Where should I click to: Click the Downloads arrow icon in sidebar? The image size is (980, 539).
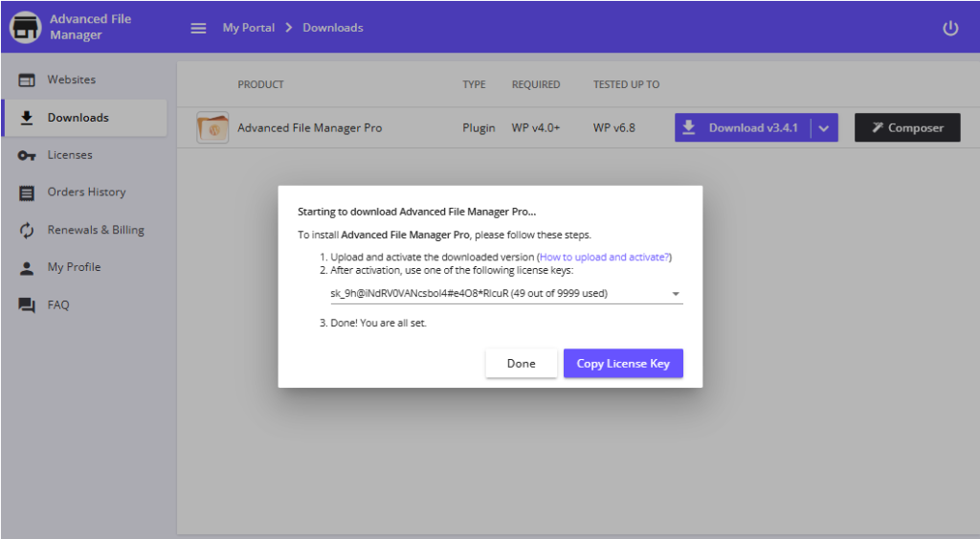pyautogui.click(x=27, y=118)
